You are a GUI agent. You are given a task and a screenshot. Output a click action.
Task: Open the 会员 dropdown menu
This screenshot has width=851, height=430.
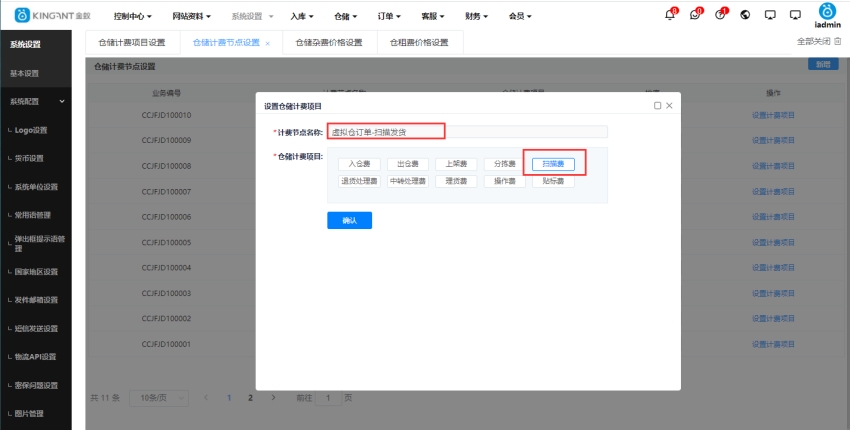(x=520, y=16)
